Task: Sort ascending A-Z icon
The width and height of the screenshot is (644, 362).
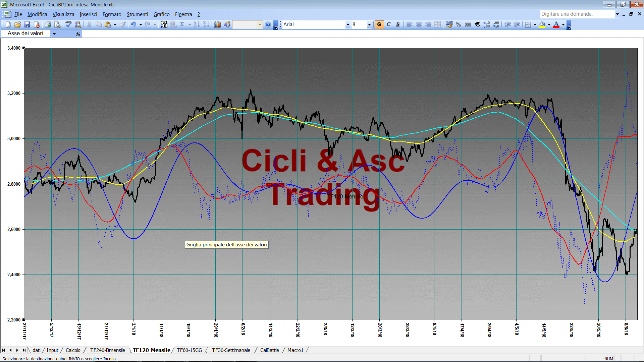Action: click(x=197, y=24)
